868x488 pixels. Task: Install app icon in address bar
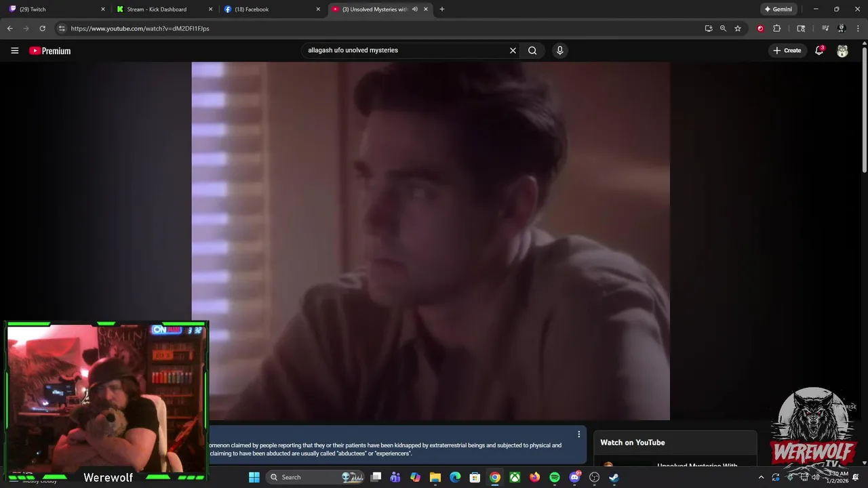pos(709,28)
